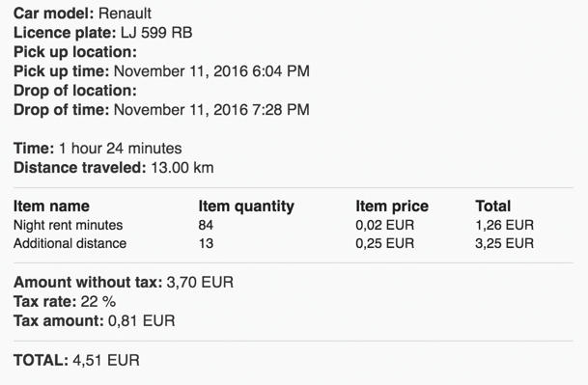Viewport: 588px width, 385px height.
Task: Click the Amount without tax 3,70 EUR line
Action: click(124, 283)
